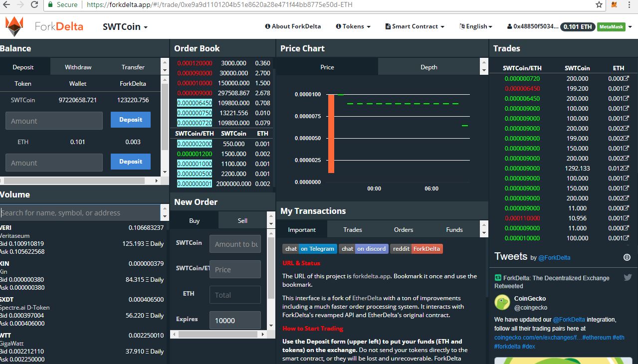
Task: Click the Price input in New Order
Action: [235, 269]
